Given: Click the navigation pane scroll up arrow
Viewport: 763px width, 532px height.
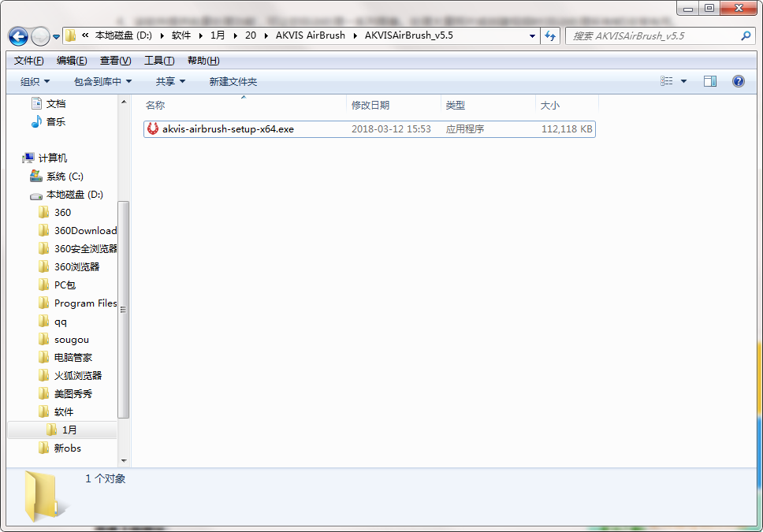Looking at the screenshot, I should (x=124, y=101).
